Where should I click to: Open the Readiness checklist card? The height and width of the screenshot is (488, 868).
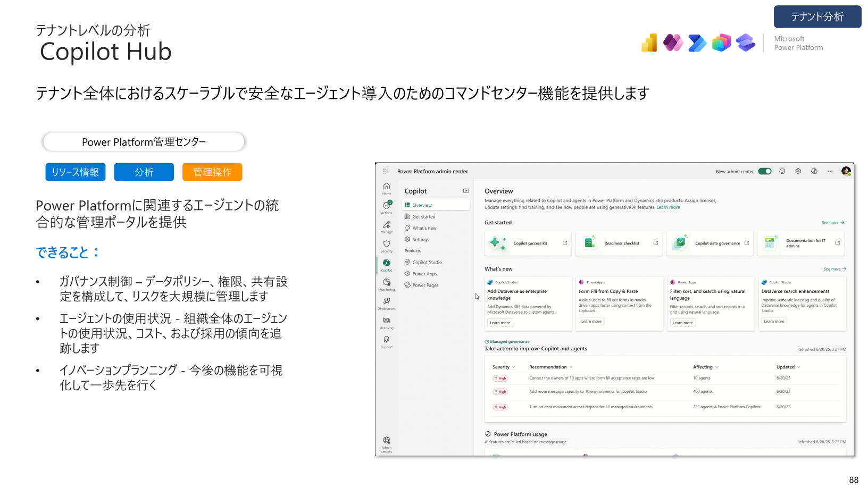pyautogui.click(x=619, y=243)
